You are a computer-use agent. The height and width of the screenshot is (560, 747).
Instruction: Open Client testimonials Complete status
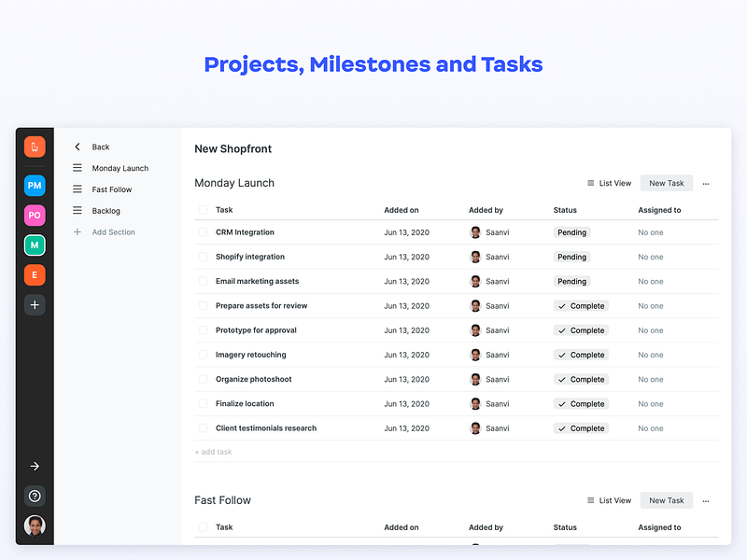tap(581, 428)
